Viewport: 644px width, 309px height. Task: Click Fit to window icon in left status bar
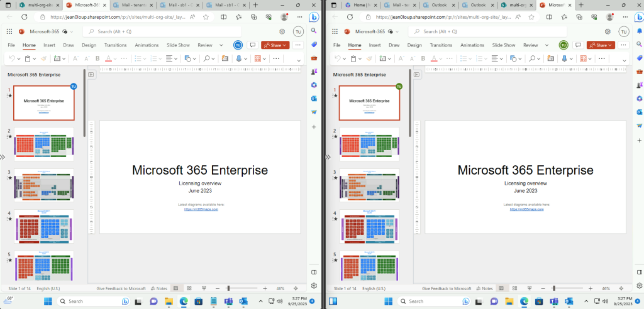(x=296, y=288)
